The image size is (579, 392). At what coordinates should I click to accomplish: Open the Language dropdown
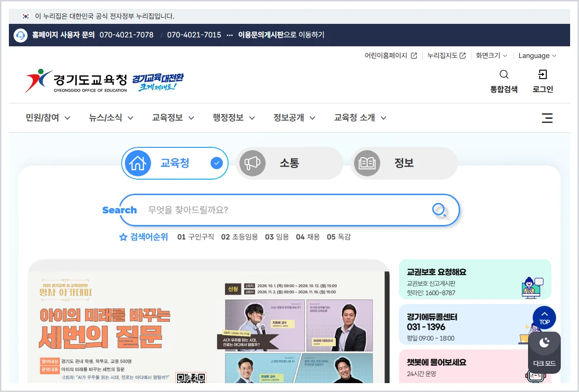coord(537,56)
